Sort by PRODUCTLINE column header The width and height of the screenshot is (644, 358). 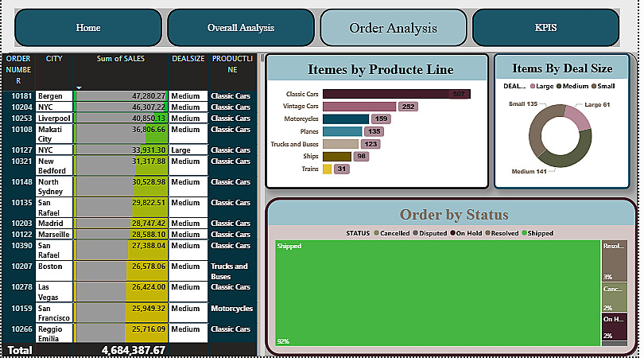click(232, 64)
